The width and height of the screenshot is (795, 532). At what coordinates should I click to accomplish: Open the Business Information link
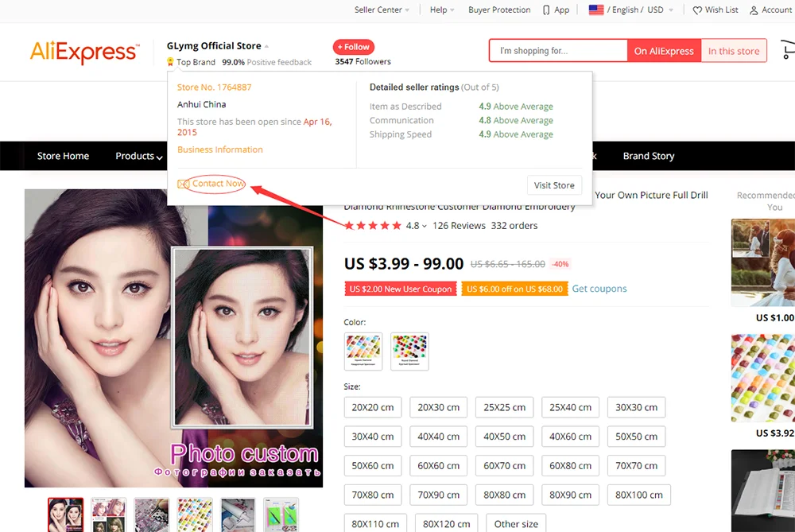pyautogui.click(x=220, y=150)
